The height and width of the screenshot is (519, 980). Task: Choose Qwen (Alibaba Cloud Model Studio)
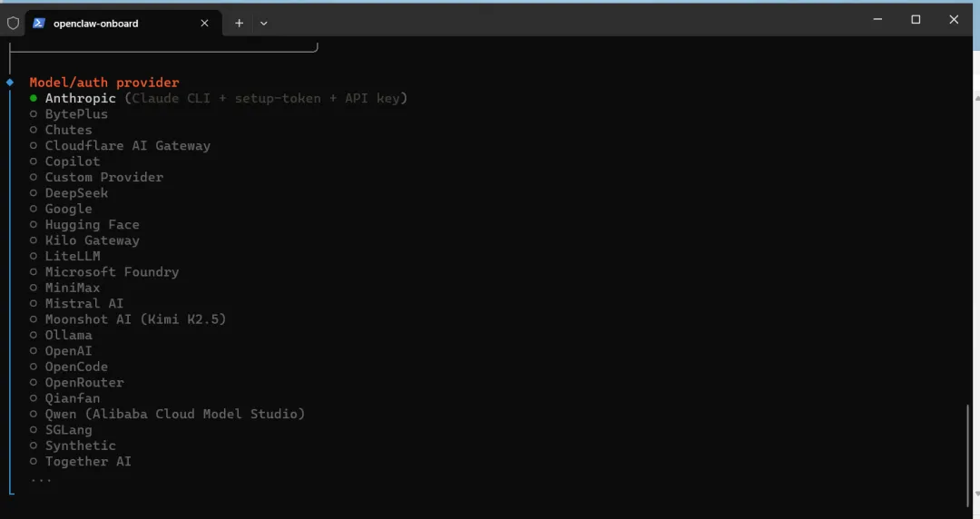point(168,414)
